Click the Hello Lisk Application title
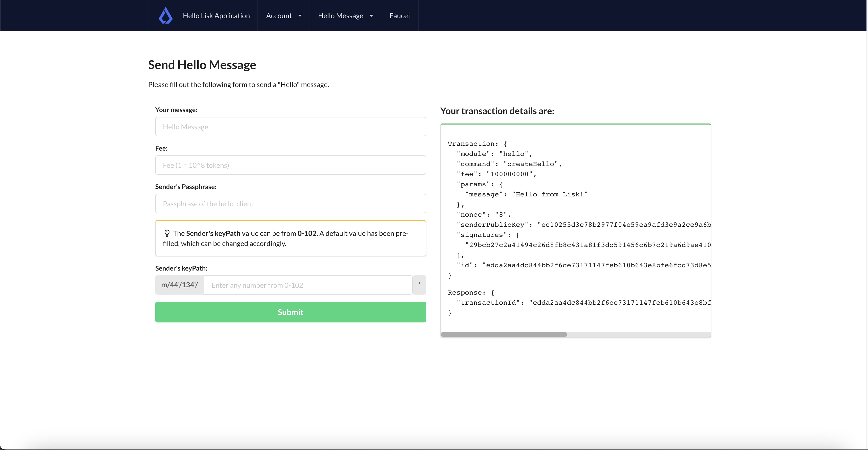The height and width of the screenshot is (450, 868). tap(216, 16)
